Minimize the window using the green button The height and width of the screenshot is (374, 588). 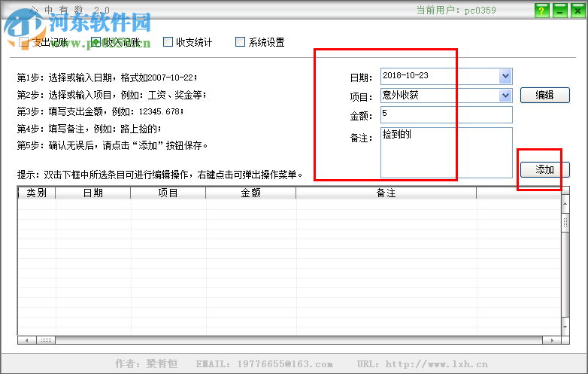560,11
